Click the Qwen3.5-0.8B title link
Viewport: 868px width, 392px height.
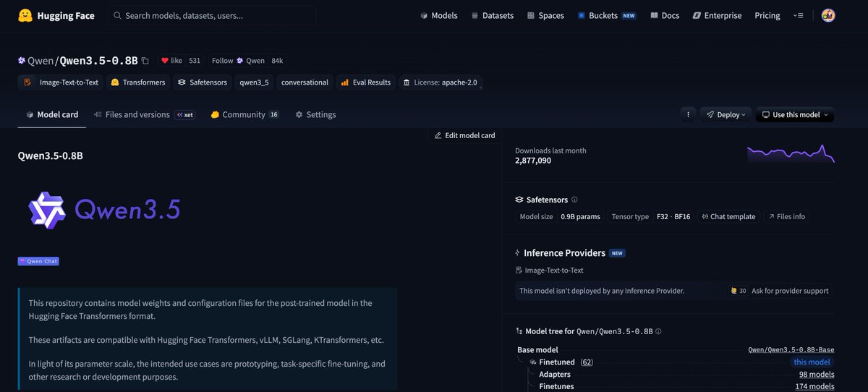(98, 61)
